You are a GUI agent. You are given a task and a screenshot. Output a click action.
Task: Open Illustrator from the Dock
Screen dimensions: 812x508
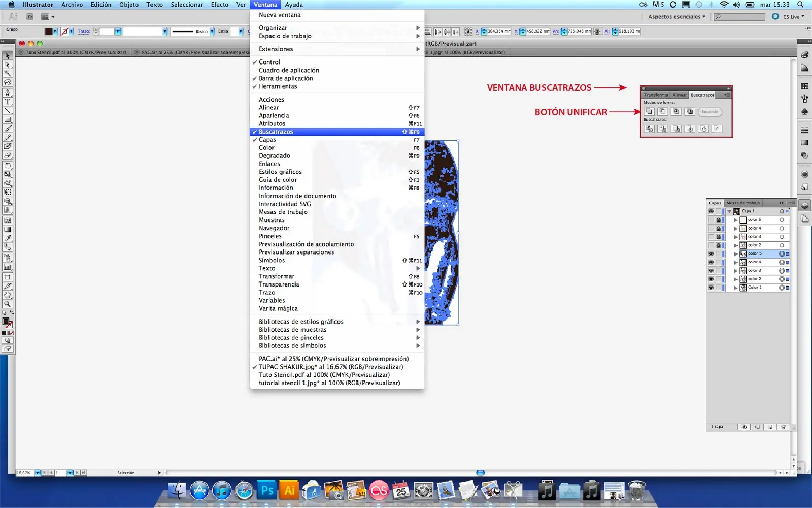coord(289,491)
